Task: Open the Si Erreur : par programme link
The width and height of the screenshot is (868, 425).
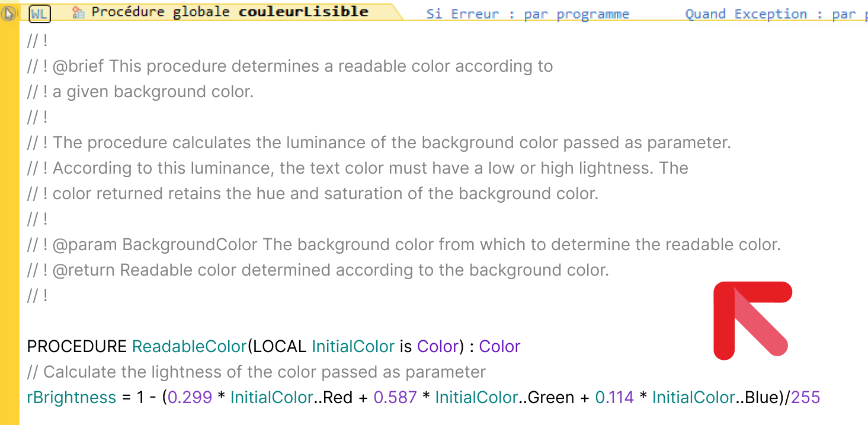Action: pos(527,14)
